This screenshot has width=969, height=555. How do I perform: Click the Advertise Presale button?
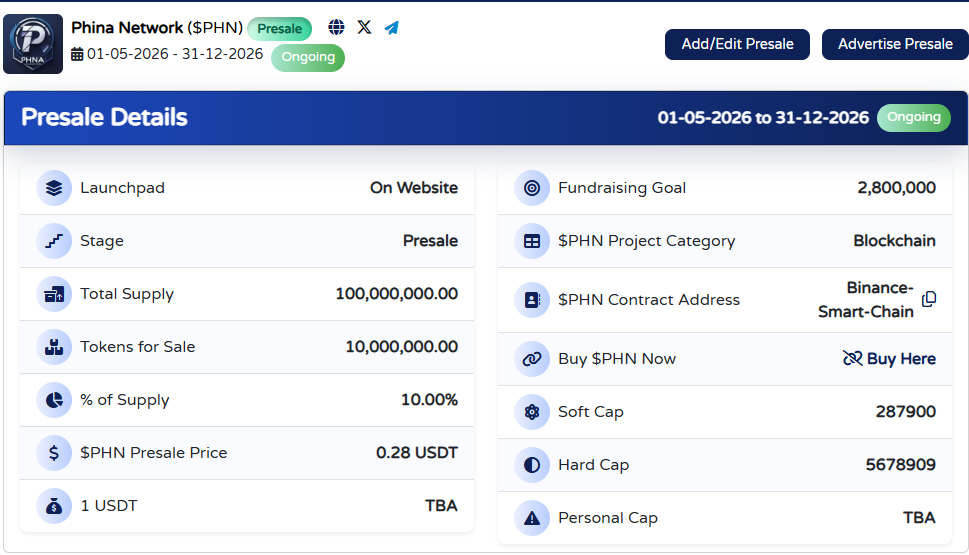[895, 44]
